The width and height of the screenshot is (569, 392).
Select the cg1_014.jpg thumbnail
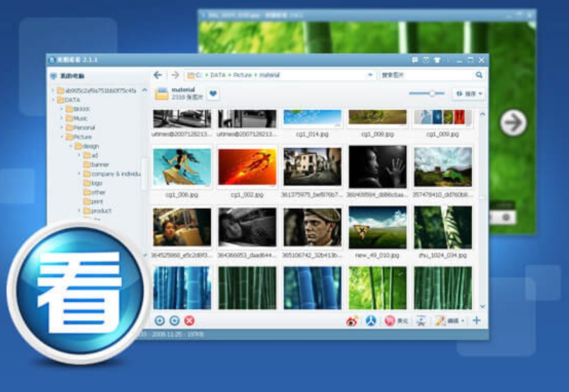click(312, 118)
